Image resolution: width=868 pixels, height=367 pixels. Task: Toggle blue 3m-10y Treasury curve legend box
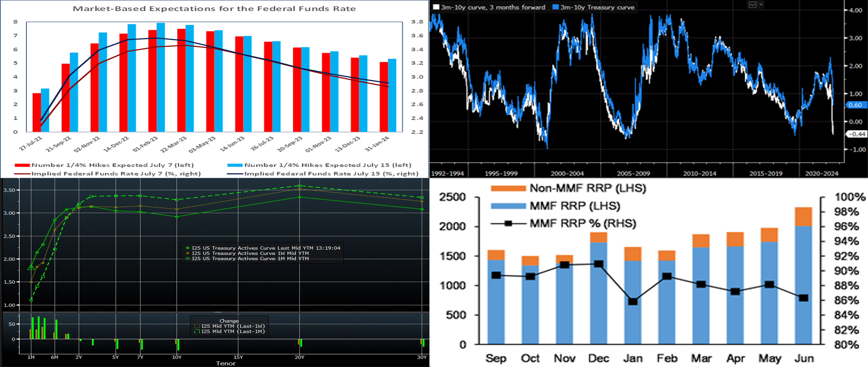coord(556,7)
